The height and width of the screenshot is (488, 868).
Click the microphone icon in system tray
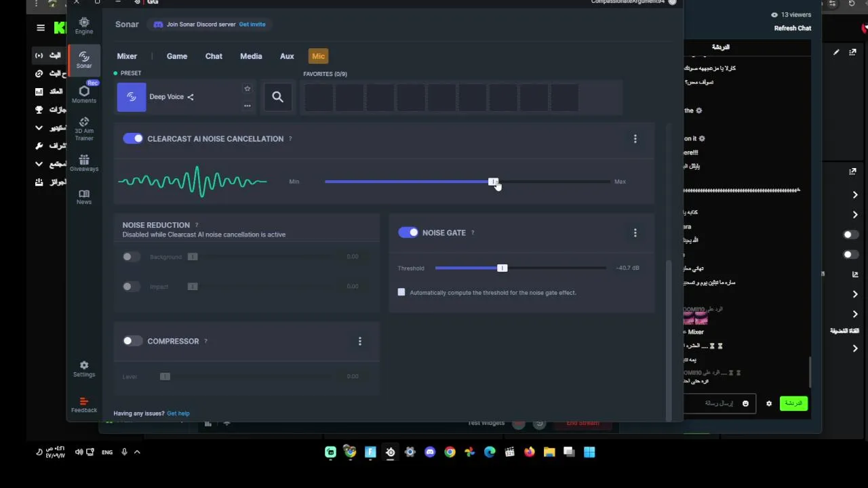124,452
